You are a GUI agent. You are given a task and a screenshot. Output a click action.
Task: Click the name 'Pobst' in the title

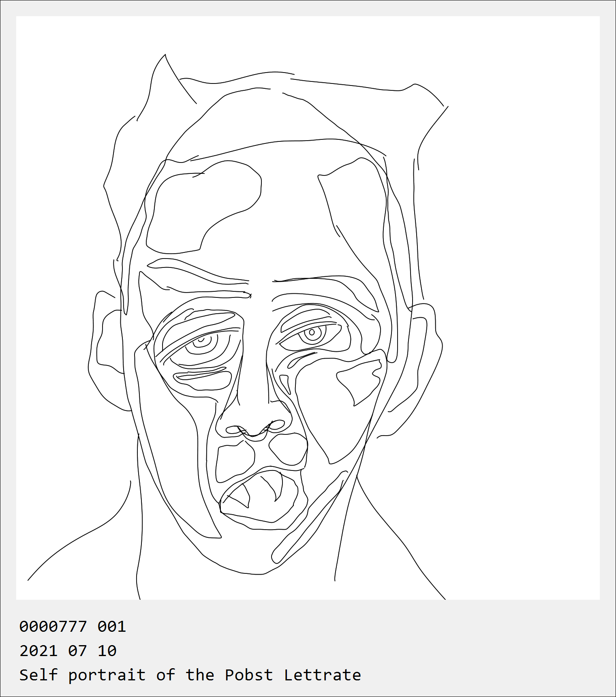(249, 675)
